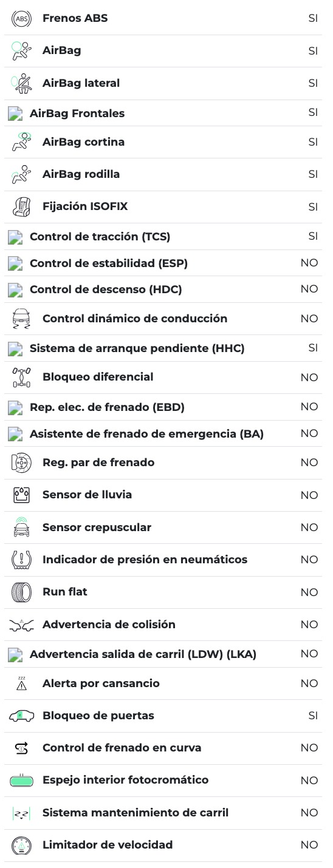Viewport: 333px width, 868px height.
Task: Click the Control de tracción (TCS) label
Action: tap(100, 237)
